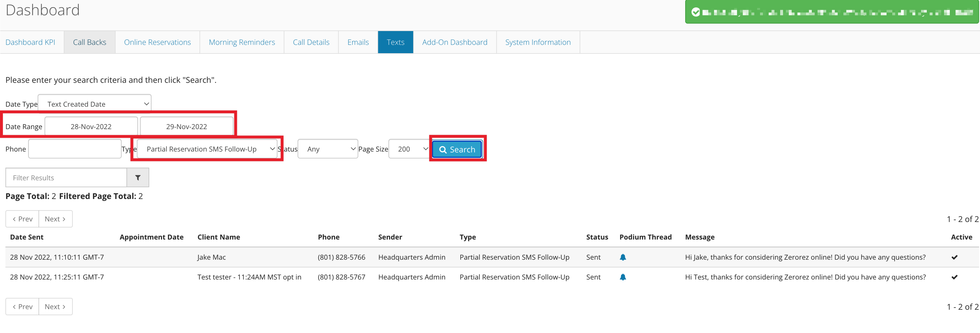
Task: Click the Sender column header
Action: click(x=390, y=237)
